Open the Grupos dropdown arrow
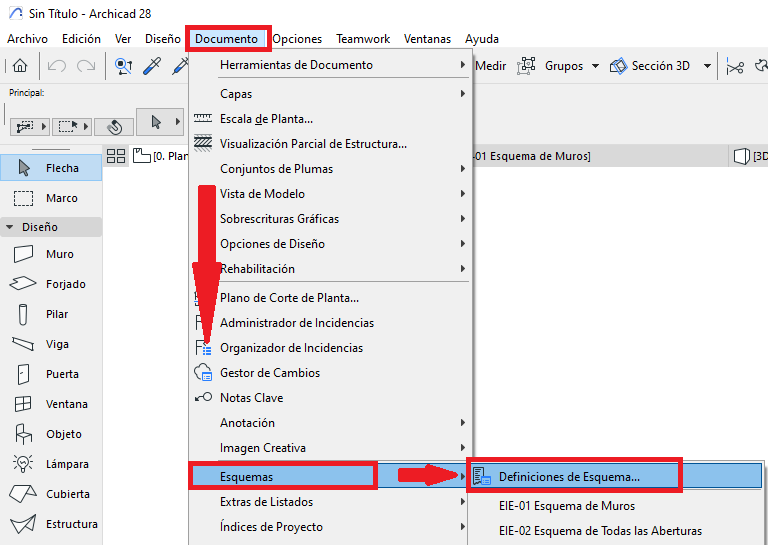Viewport: 768px width, 545px height. (x=596, y=66)
